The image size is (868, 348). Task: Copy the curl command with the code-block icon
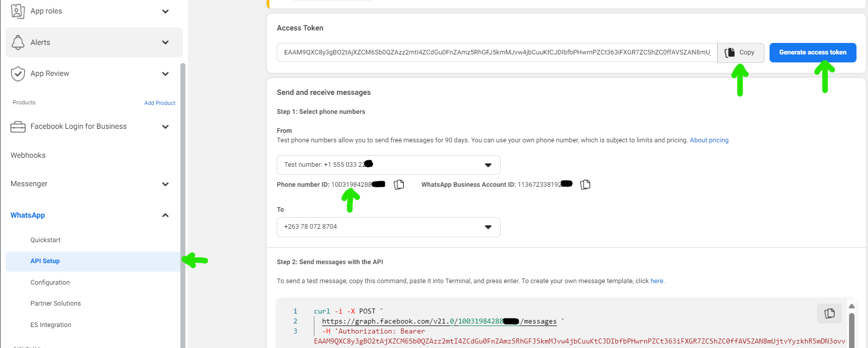pos(830,313)
